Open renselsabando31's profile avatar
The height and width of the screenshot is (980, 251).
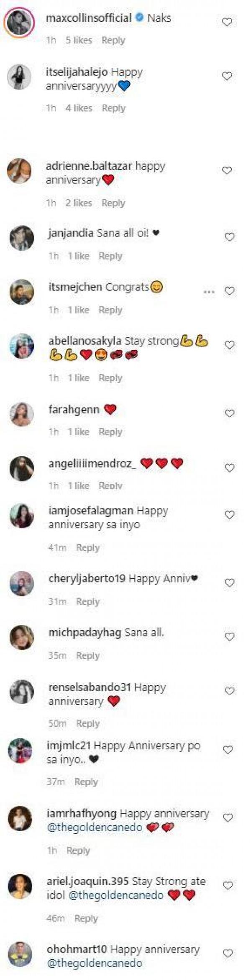21,692
